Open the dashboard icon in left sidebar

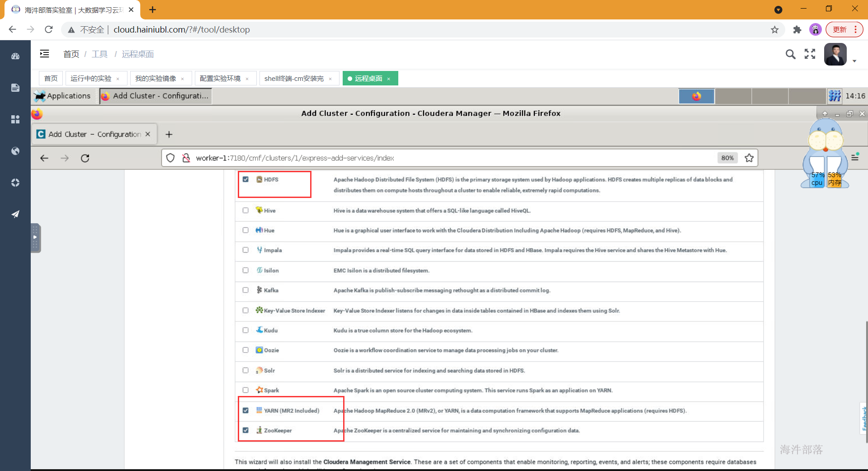coord(15,57)
